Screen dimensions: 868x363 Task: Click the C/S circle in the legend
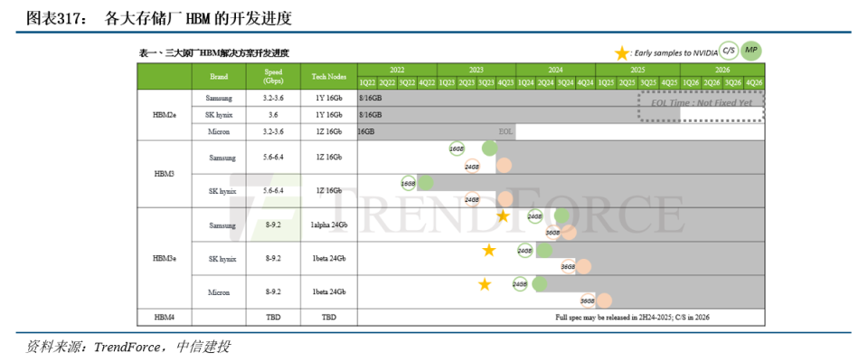click(729, 51)
